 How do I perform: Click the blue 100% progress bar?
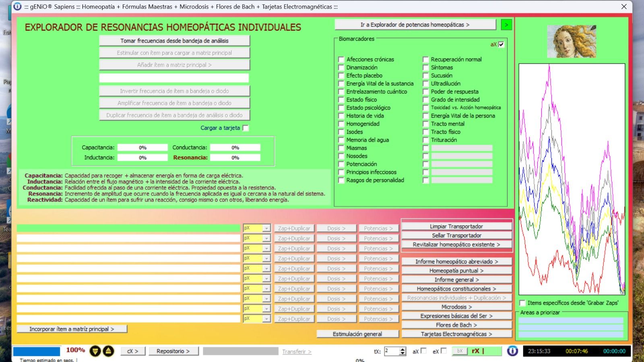tap(37, 351)
